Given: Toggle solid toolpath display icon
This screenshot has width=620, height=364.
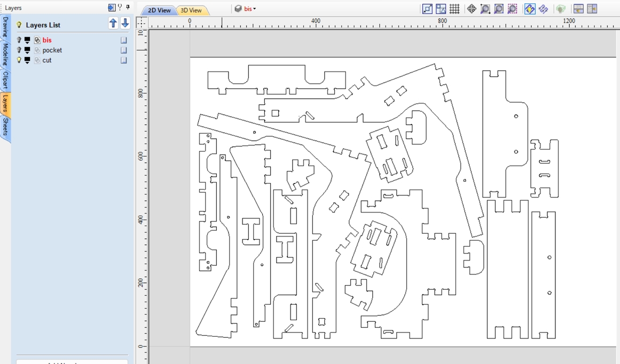Looking at the screenshot, I should coord(543,9).
